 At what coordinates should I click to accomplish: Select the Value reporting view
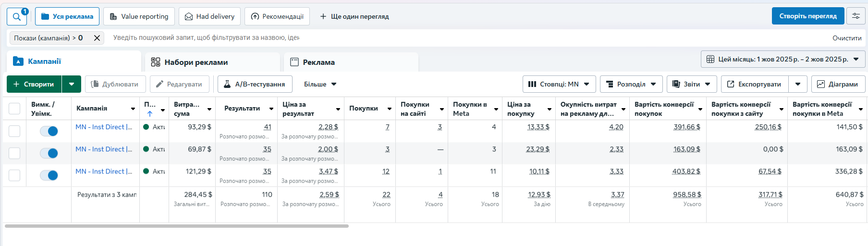click(x=139, y=16)
